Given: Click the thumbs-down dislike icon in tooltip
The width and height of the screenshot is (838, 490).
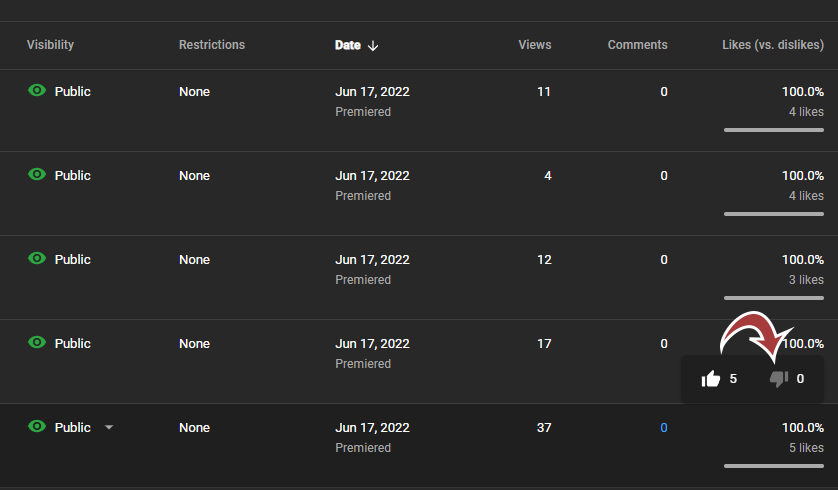Looking at the screenshot, I should click(x=779, y=379).
